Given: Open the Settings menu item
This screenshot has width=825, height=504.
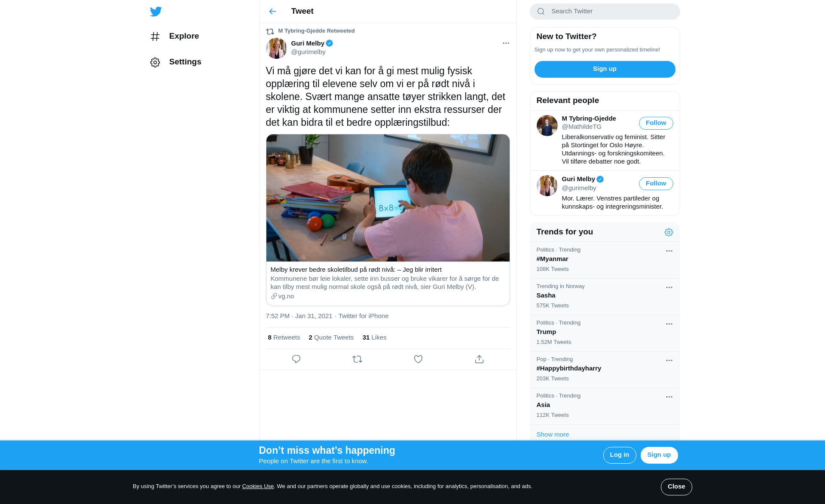Looking at the screenshot, I should click(176, 62).
